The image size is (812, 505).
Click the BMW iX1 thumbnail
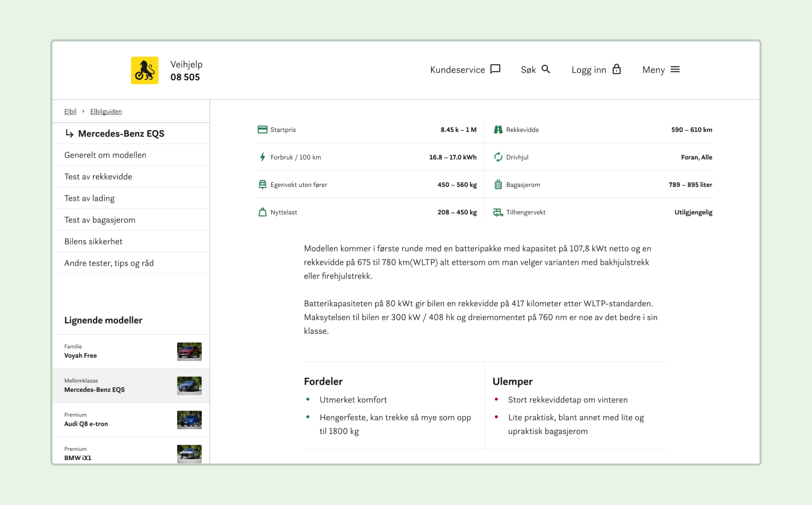[189, 454]
